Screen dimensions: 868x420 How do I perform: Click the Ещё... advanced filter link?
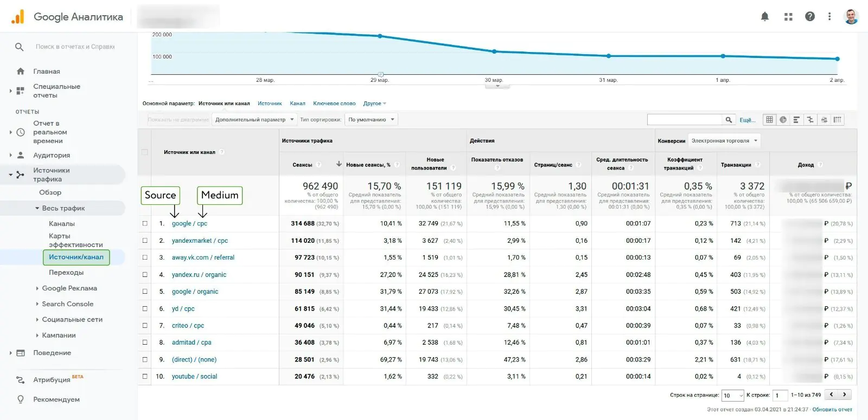(747, 120)
